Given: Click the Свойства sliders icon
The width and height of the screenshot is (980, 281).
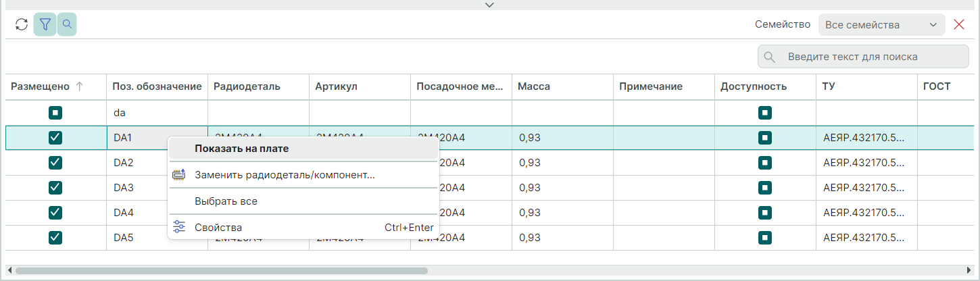Looking at the screenshot, I should (x=179, y=228).
